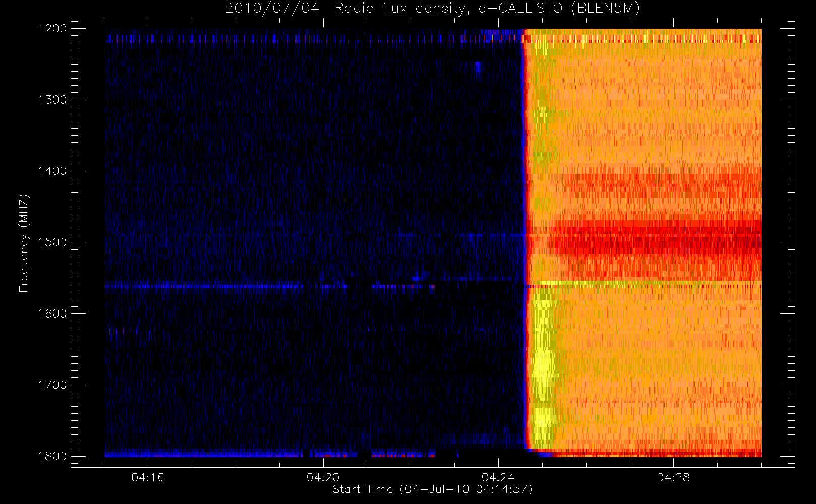Screen dimensions: 816x504
Task: Click the 1300 frequency tick label
Action: tap(52, 100)
